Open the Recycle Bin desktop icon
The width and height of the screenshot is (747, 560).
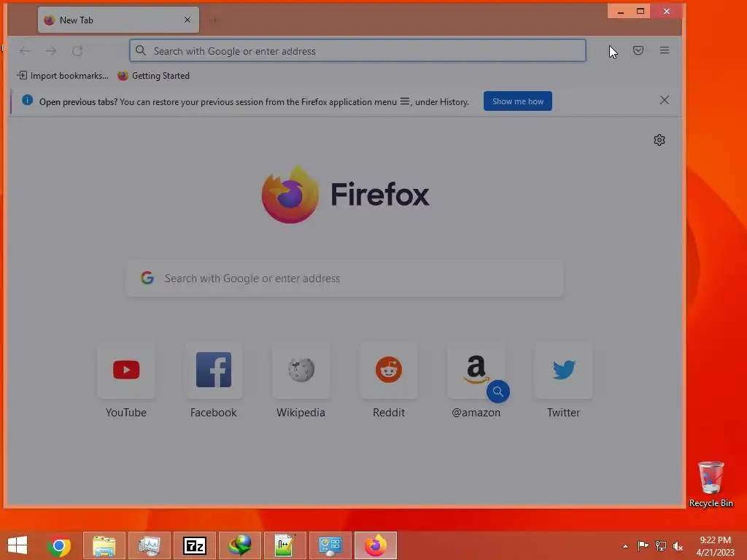711,484
